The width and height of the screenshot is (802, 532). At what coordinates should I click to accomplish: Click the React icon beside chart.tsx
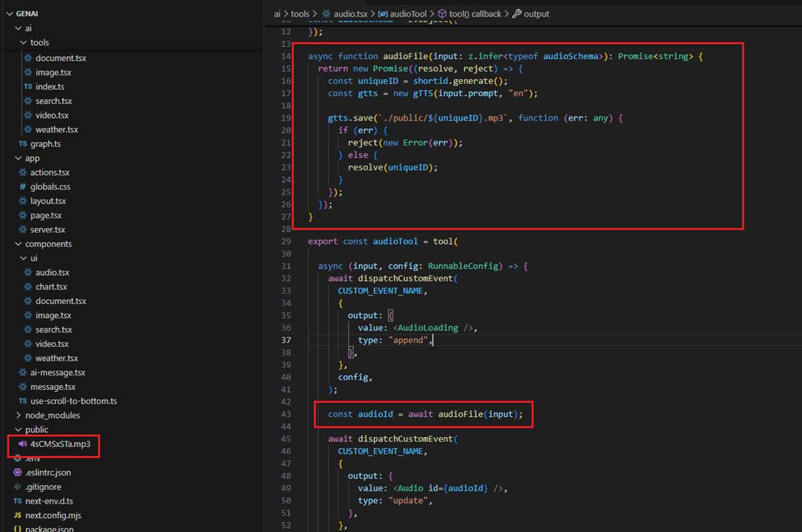(28, 287)
